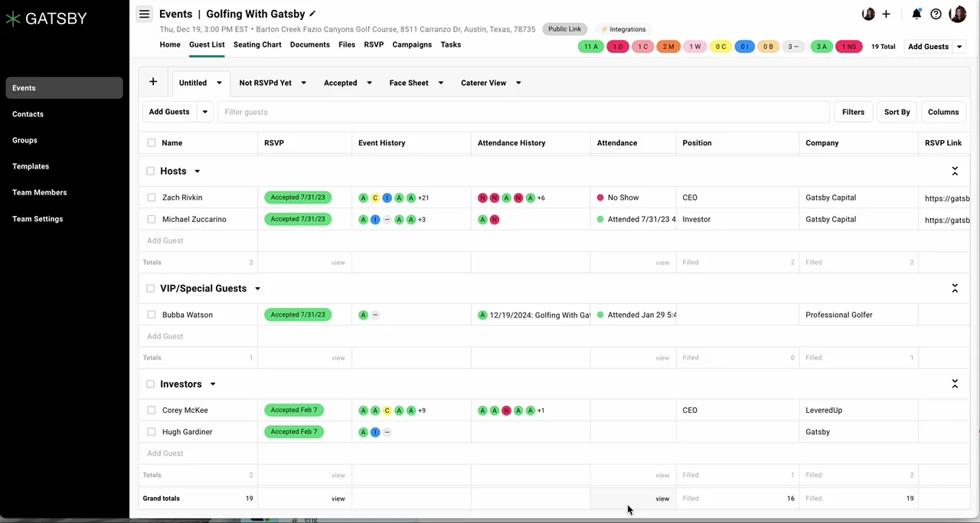Viewport: 980px width, 523px height.
Task: Click the Columns button
Action: click(x=943, y=112)
